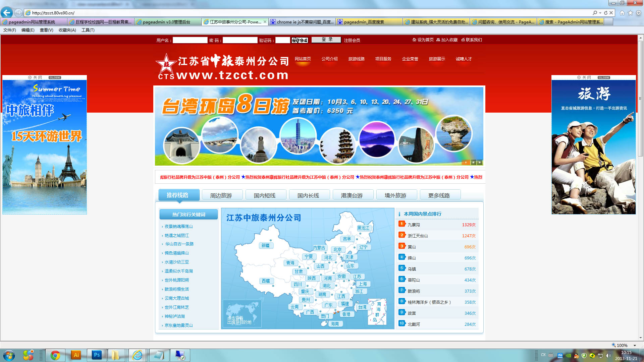Viewport: 644px width, 362px height.
Task: Click the browser Back arrow button
Action: tap(7, 13)
